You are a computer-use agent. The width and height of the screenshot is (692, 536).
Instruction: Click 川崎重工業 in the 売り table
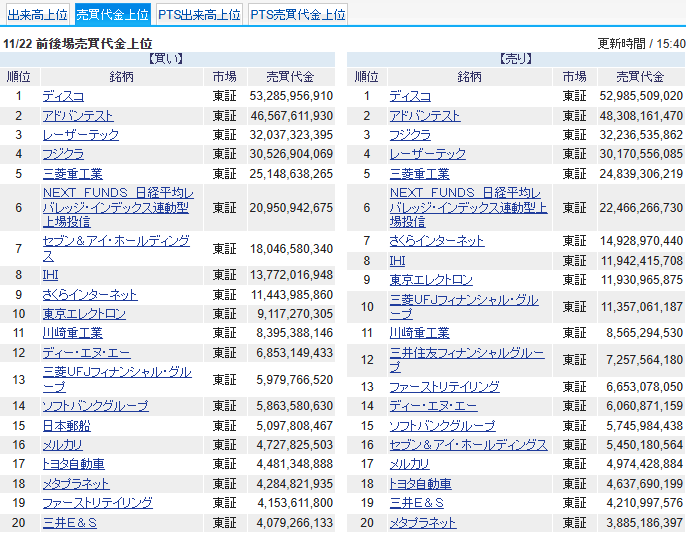(x=419, y=333)
